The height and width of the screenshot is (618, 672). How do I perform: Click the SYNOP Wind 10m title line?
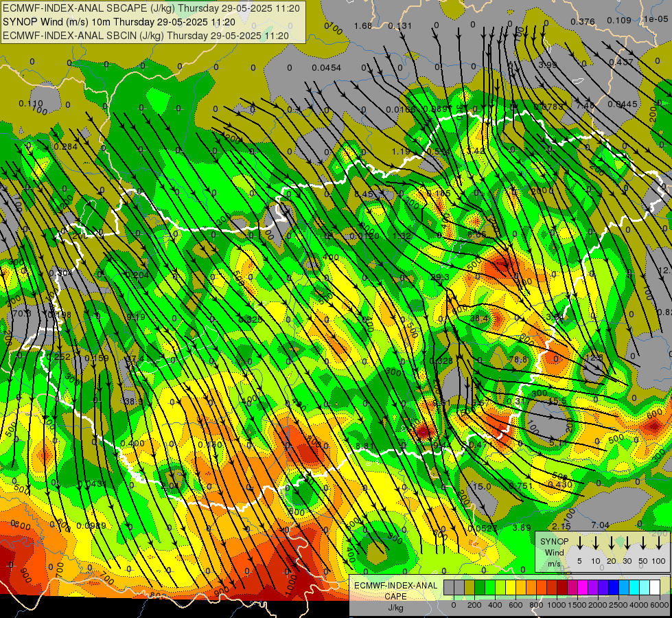(x=119, y=22)
